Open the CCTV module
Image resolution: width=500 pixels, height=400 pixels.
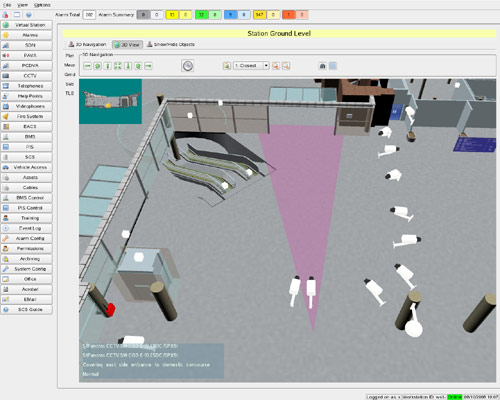coord(27,76)
